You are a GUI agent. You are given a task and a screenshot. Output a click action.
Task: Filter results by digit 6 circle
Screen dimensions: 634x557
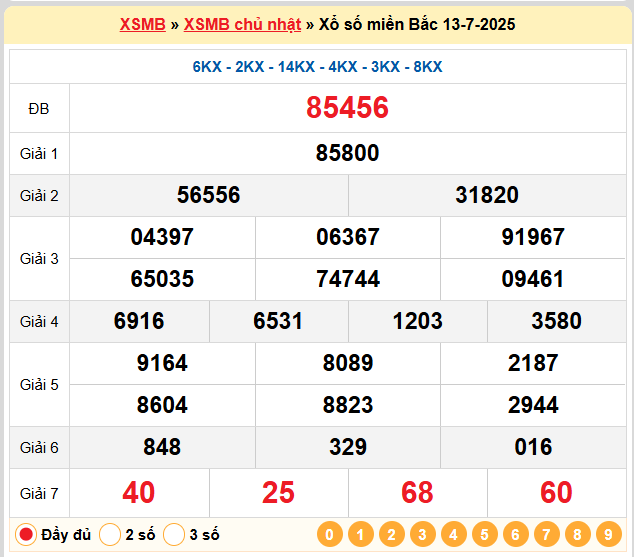point(516,534)
